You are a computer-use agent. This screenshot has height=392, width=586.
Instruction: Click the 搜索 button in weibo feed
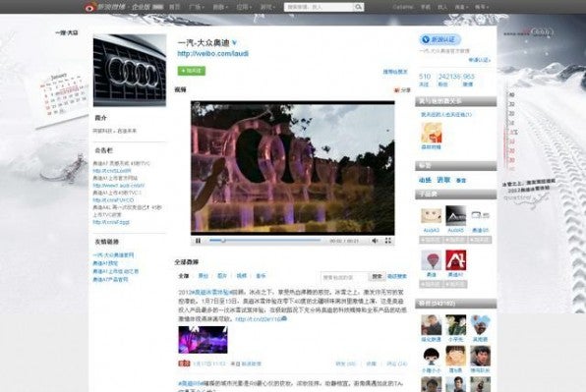378,277
